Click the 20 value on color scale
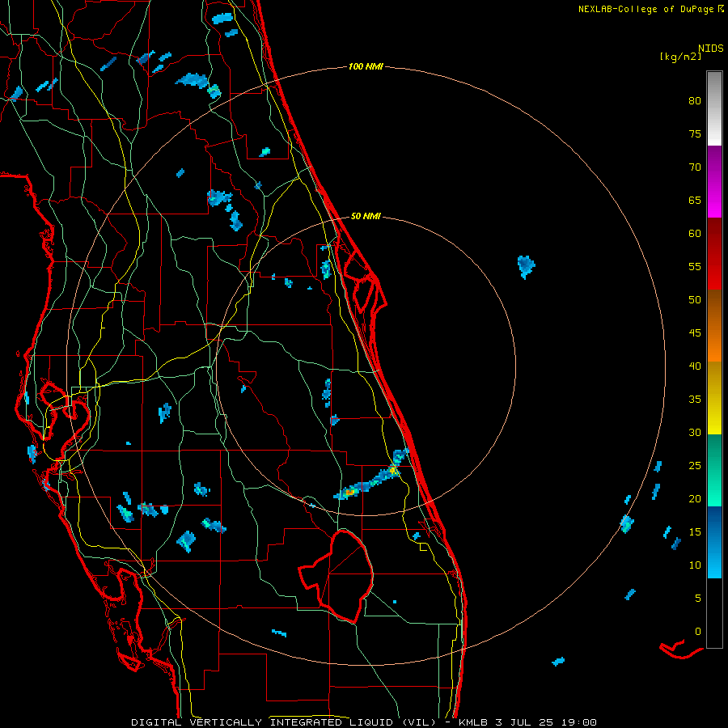This screenshot has height=728, width=728. coord(695,498)
